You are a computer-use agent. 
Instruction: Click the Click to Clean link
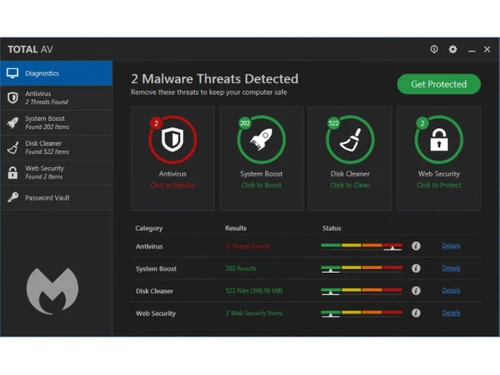click(350, 185)
